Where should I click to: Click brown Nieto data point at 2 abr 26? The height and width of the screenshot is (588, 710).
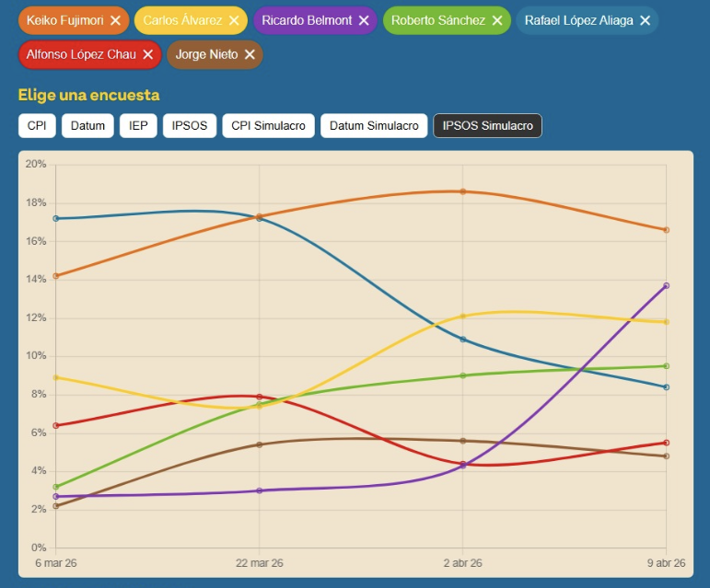pos(463,441)
